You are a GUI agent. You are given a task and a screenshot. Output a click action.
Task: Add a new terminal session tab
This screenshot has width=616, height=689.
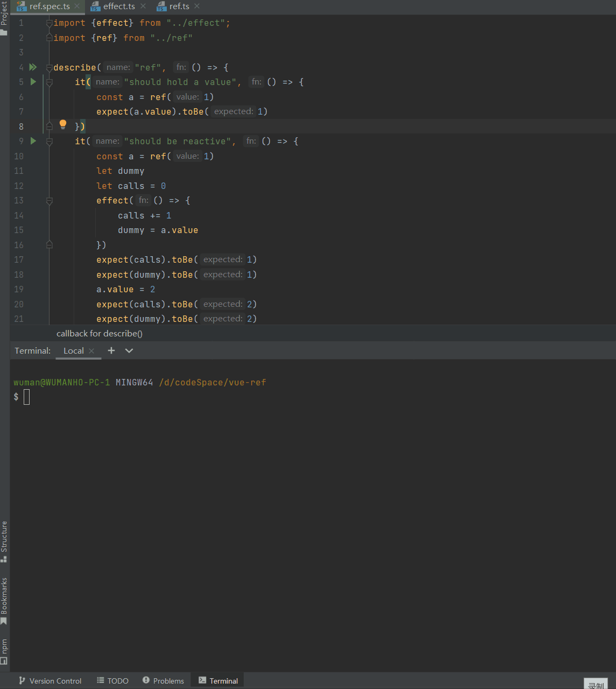111,350
